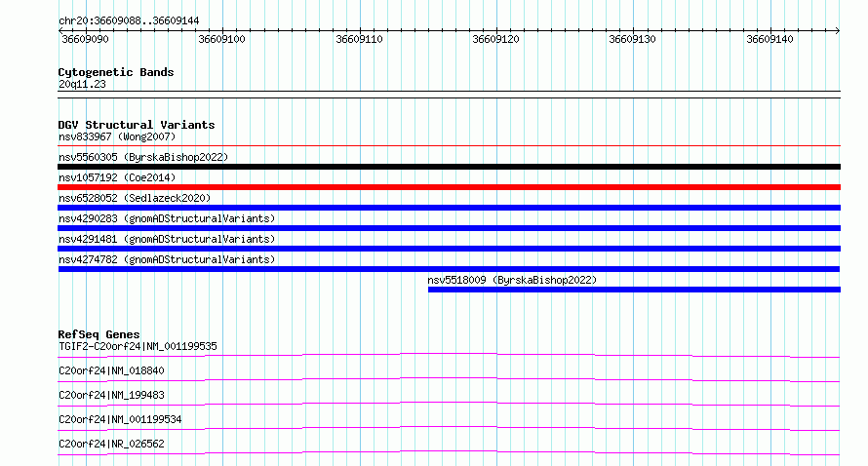The width and height of the screenshot is (868, 466).
Task: Click the magenta NM_018840 transcript line
Action: pos(449,379)
